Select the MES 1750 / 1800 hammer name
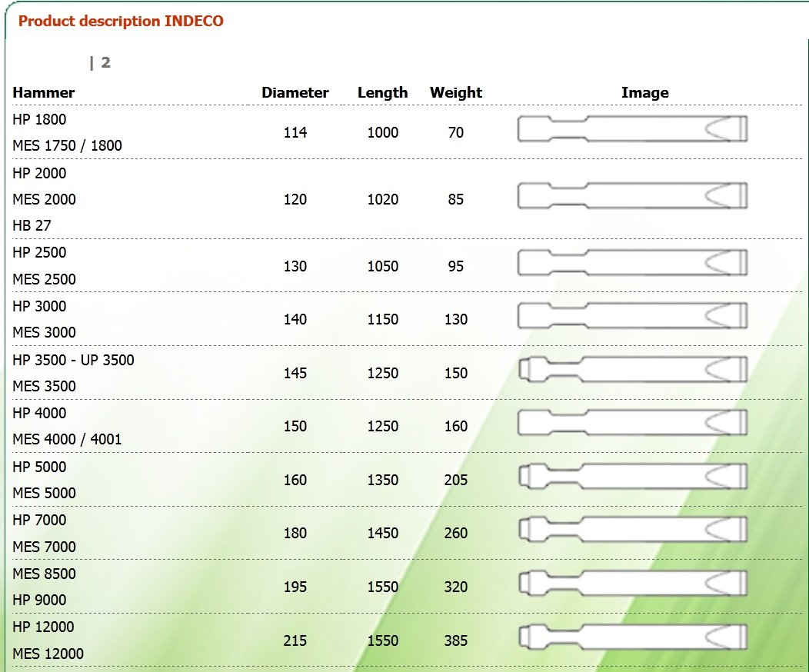Viewport: 809px width, 672px height. coord(67,145)
